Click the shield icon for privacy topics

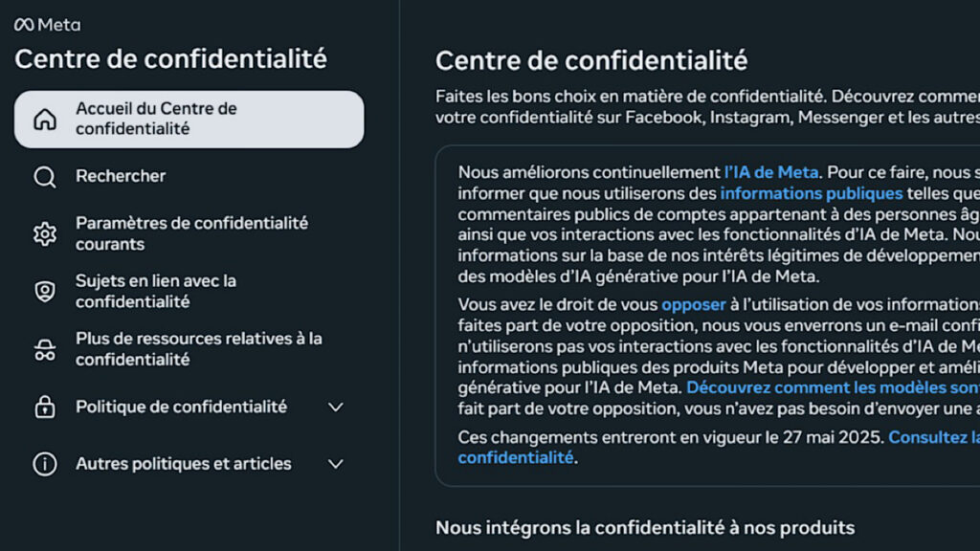(45, 292)
